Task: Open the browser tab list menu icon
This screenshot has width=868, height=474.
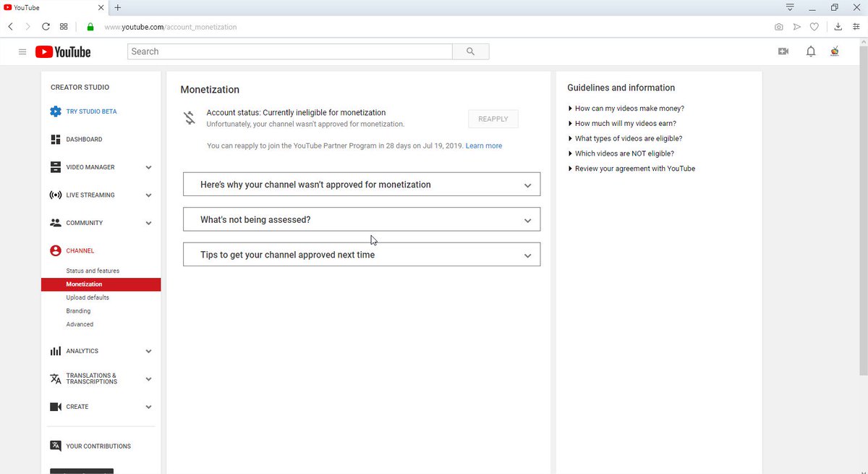Action: point(790,7)
